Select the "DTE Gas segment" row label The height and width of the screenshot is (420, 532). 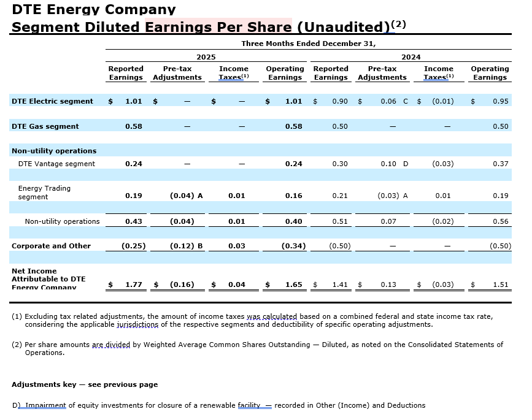(45, 126)
